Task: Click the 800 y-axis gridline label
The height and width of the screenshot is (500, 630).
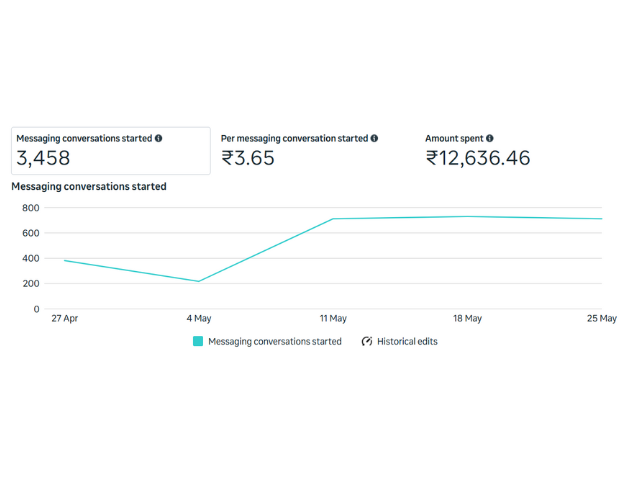Action: coord(30,208)
